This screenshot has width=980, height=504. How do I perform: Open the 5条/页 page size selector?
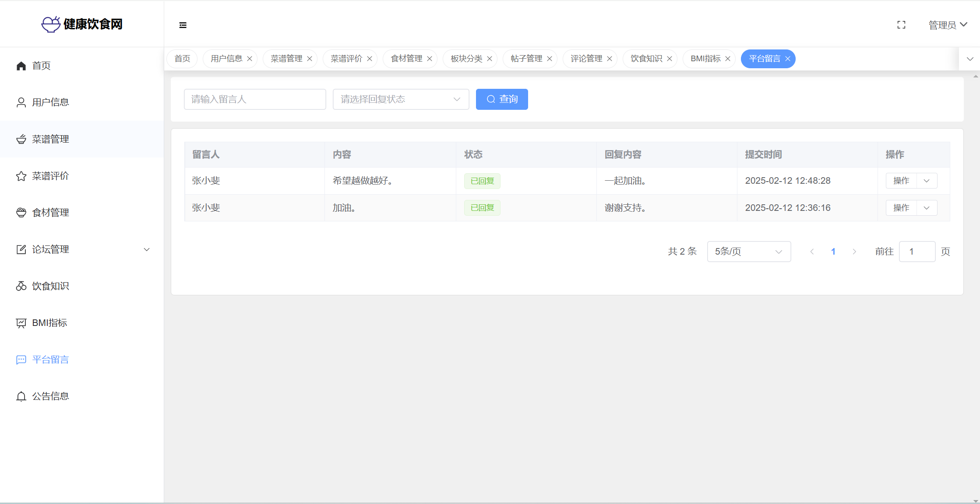click(748, 252)
